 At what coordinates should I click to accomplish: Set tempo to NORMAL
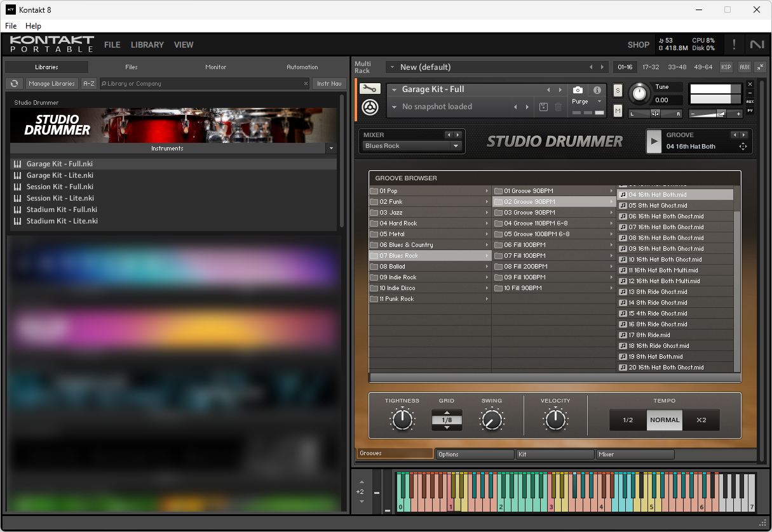665,420
